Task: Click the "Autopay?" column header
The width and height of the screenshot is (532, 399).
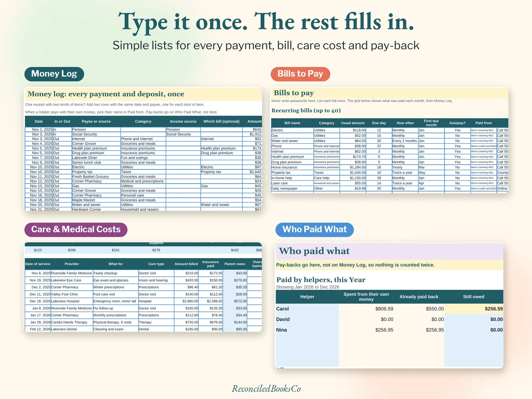Action: (x=458, y=123)
